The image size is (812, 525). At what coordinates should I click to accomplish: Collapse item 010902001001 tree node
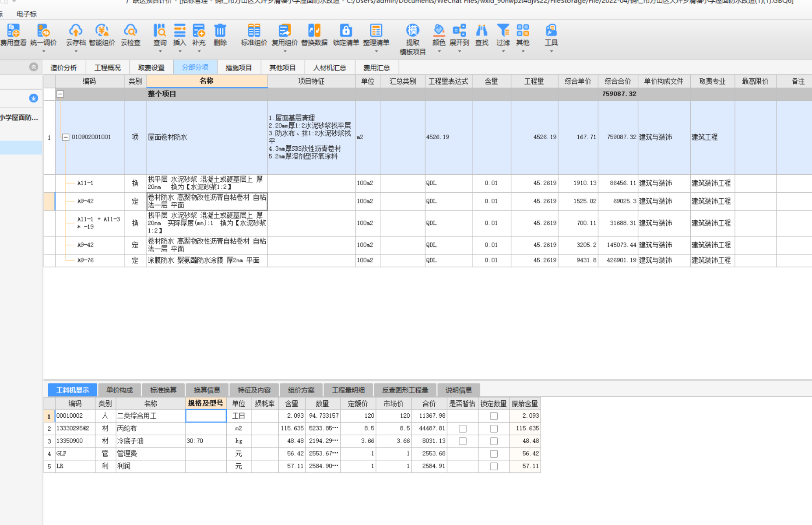tap(66, 137)
